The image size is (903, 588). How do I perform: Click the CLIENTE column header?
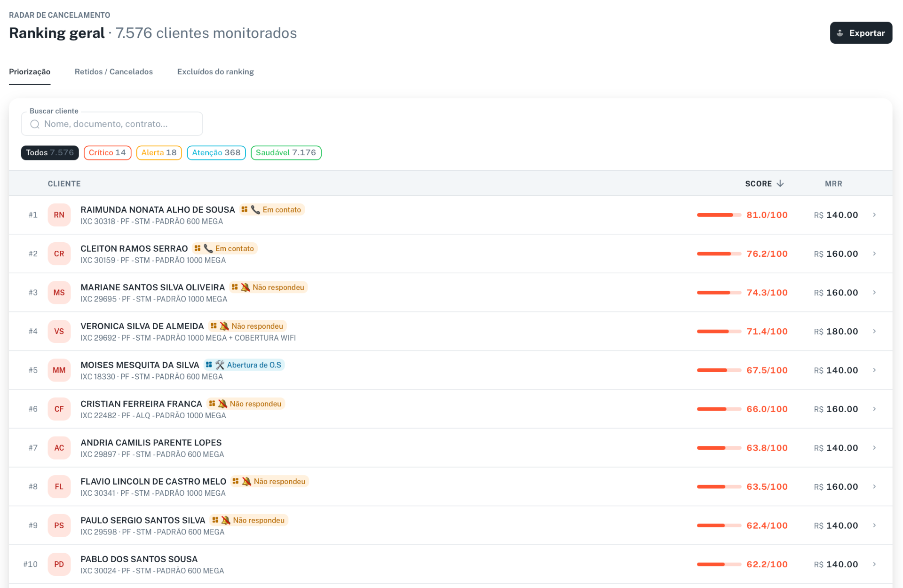click(x=64, y=184)
